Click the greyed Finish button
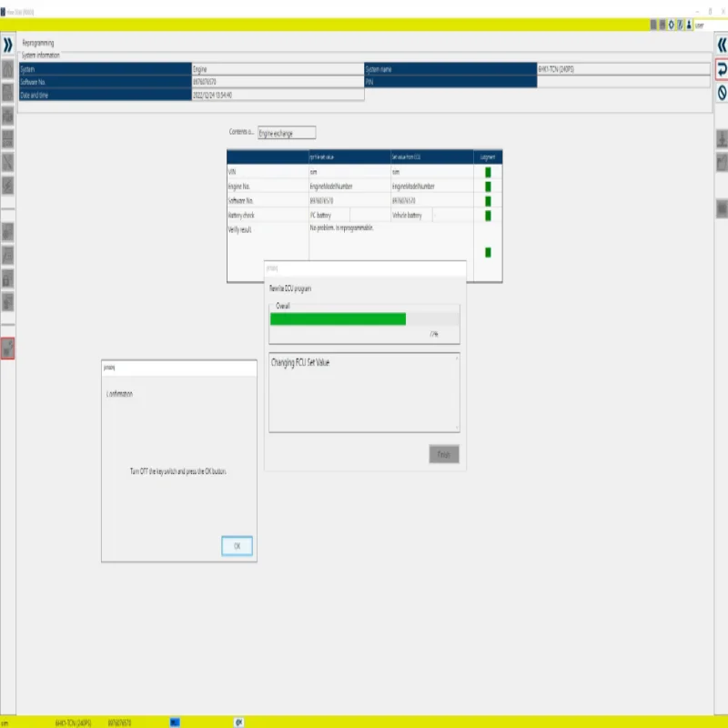 click(444, 454)
